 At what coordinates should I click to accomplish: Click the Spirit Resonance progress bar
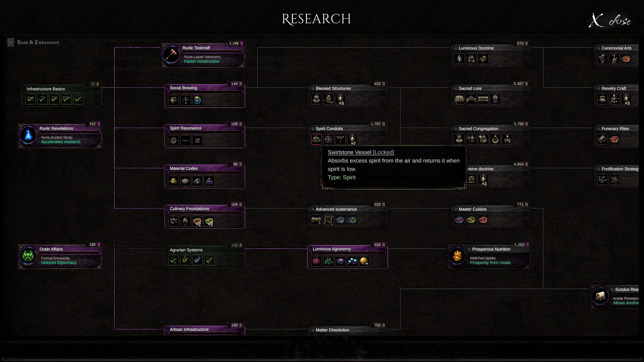[206, 132]
